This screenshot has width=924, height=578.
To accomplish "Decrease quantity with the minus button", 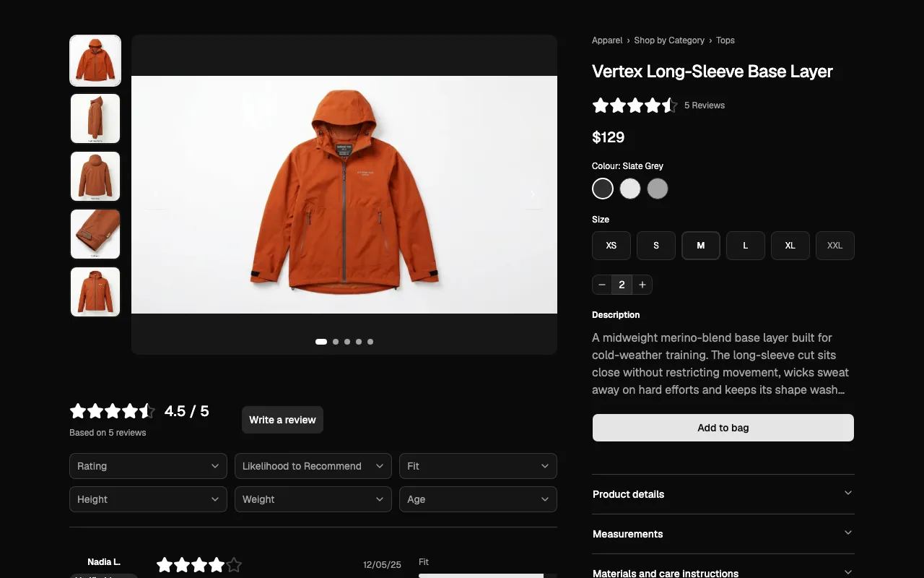I will pyautogui.click(x=602, y=285).
